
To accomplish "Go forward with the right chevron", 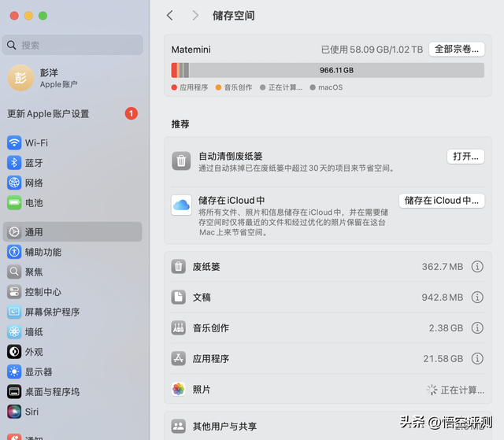I will click(195, 16).
